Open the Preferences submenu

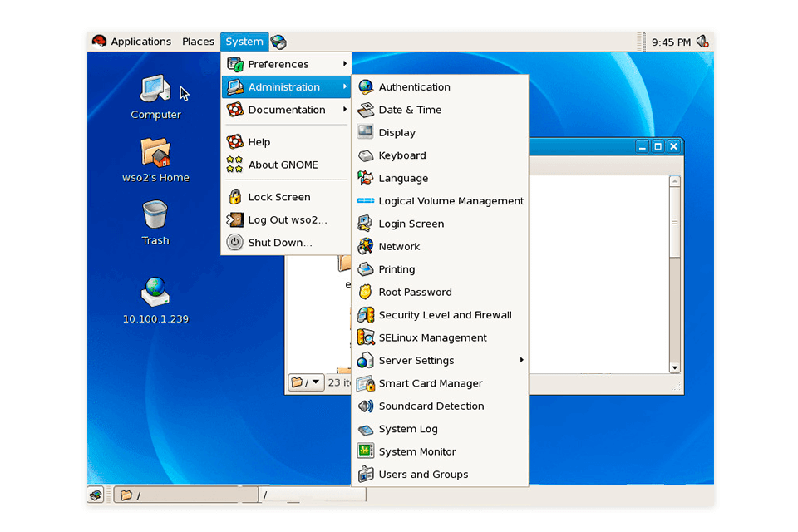[x=287, y=64]
